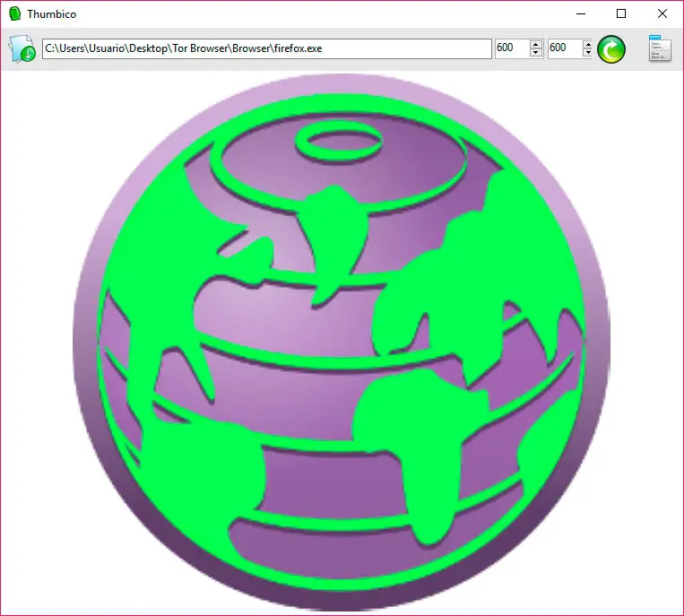Maximize the Thumbico window
This screenshot has height=616, width=684.
(621, 14)
